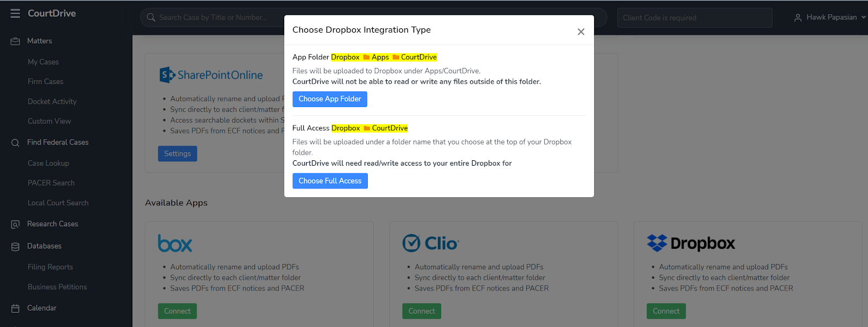Viewport: 868px width, 327px height.
Task: Click the search magnifier icon in top bar
Action: pyautogui.click(x=151, y=17)
